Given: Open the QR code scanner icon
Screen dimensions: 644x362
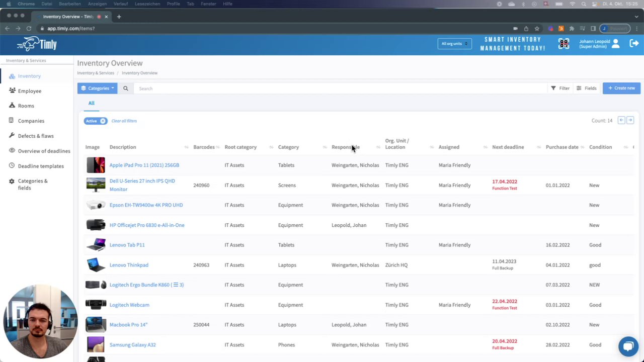Looking at the screenshot, I should coord(563,44).
